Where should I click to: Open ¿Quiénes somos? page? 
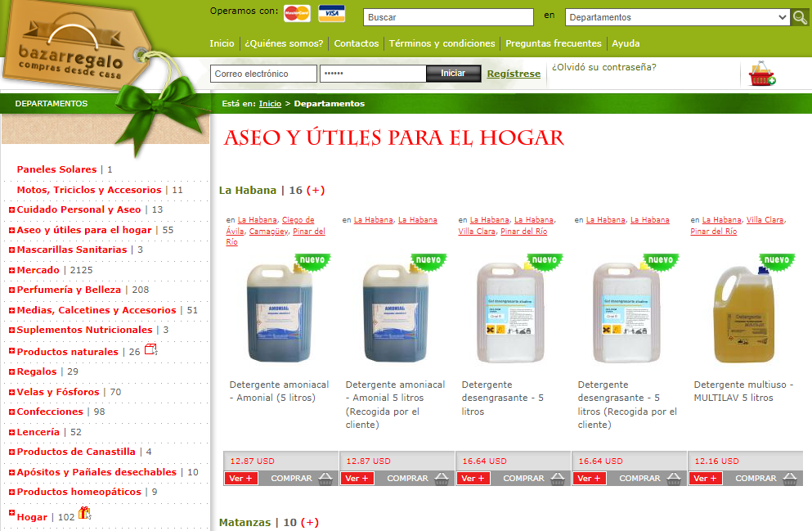coord(284,43)
